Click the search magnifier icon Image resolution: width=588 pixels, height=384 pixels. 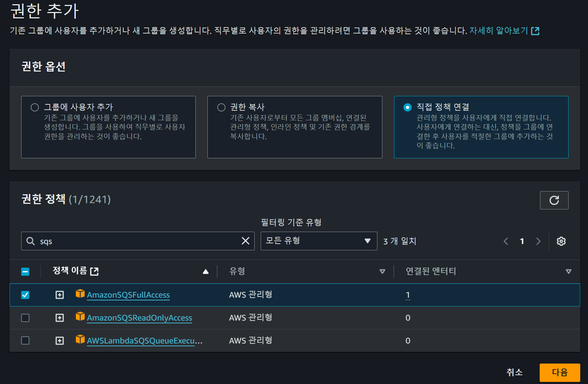pyautogui.click(x=31, y=241)
